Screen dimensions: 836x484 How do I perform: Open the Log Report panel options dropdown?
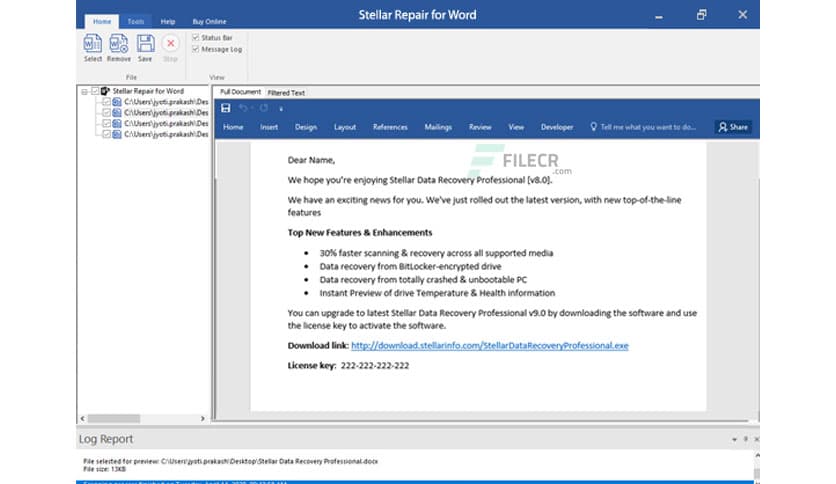click(734, 439)
